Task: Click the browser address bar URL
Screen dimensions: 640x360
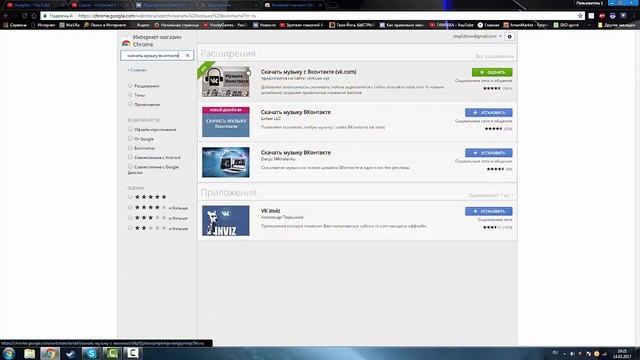Action: [167, 16]
